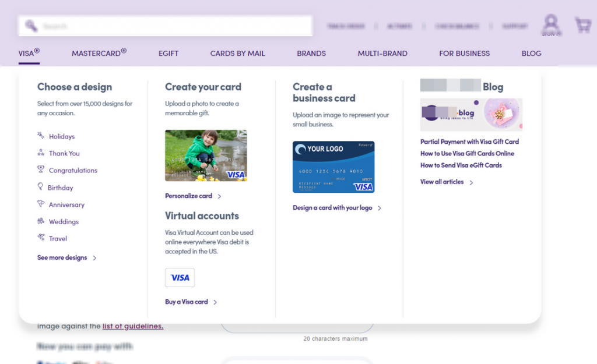Click chevron beside View all articles
Screen dimensions: 597x364
(x=471, y=182)
